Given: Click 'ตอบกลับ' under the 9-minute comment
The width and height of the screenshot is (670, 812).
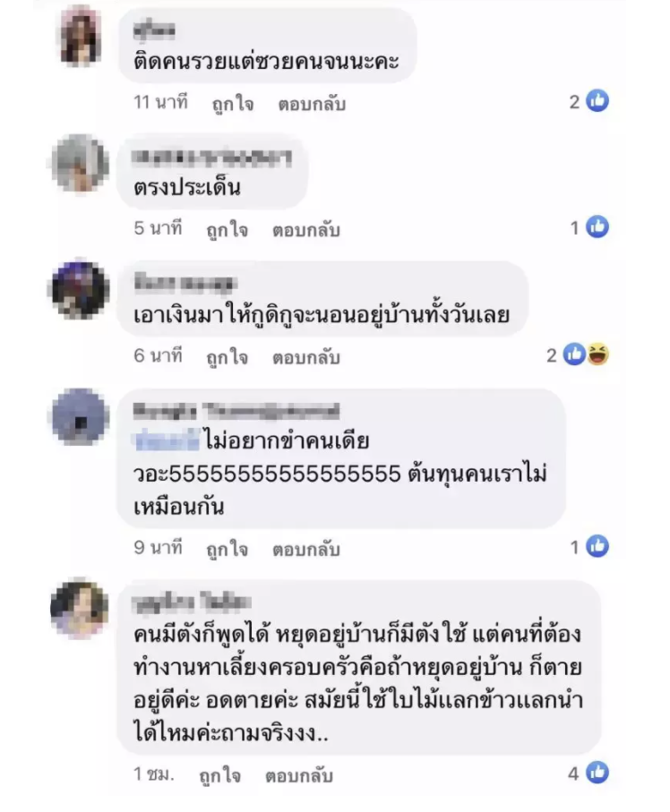Looking at the screenshot, I should coord(306,549).
